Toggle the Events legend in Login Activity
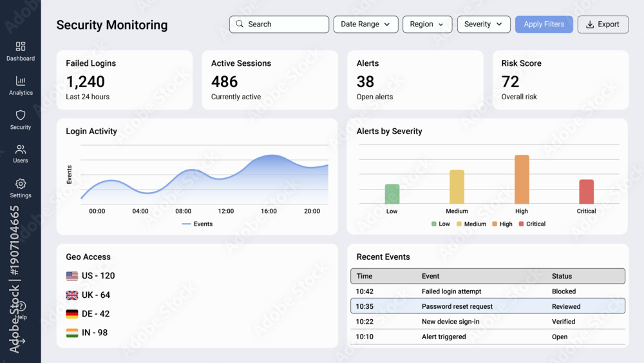644x363 pixels. click(197, 224)
